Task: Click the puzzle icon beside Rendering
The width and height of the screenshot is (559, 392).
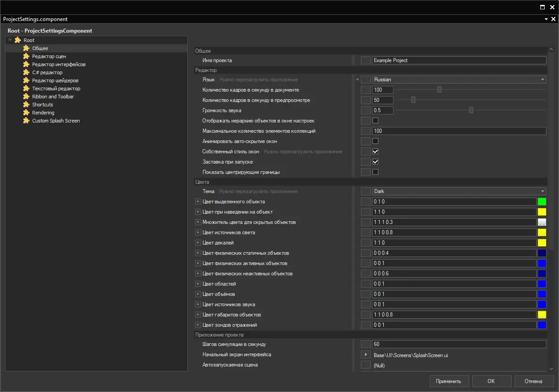Action: tap(26, 113)
